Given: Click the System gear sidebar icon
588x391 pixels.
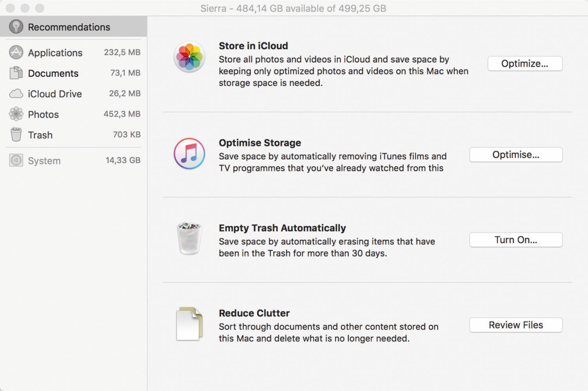Looking at the screenshot, I should coord(16,160).
